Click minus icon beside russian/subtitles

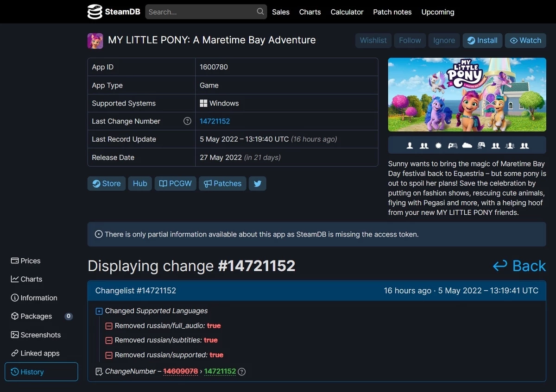click(x=109, y=340)
